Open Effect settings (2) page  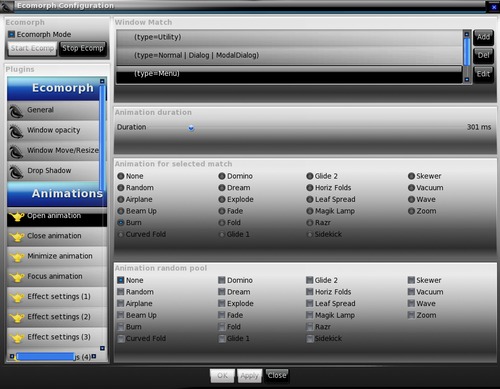[x=57, y=317]
